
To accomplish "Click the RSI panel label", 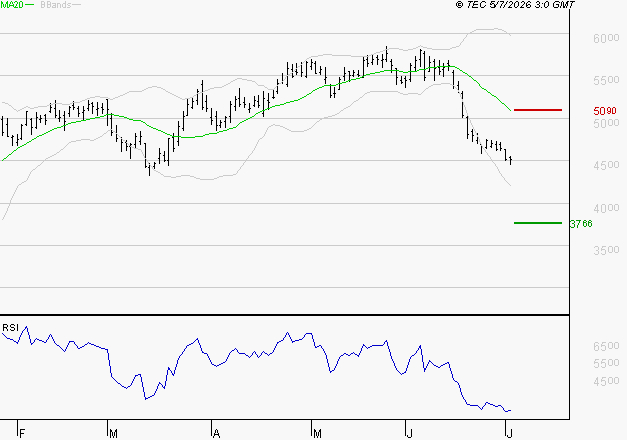I will coord(10,328).
